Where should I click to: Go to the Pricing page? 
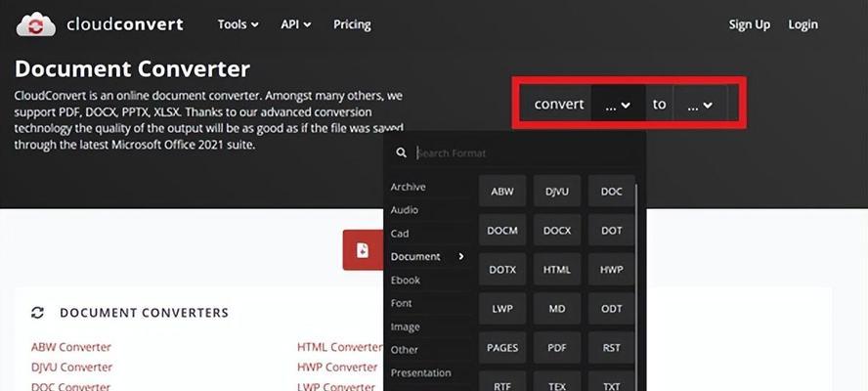coord(352,24)
